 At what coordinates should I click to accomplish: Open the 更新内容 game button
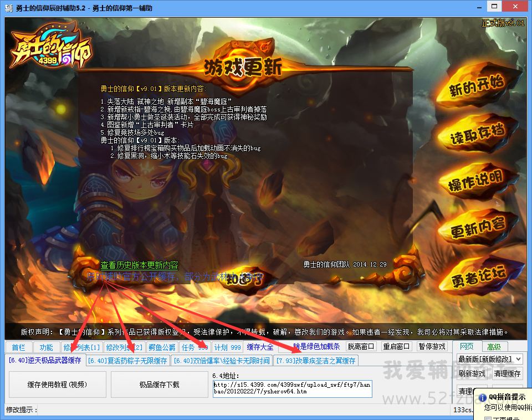pos(477,227)
